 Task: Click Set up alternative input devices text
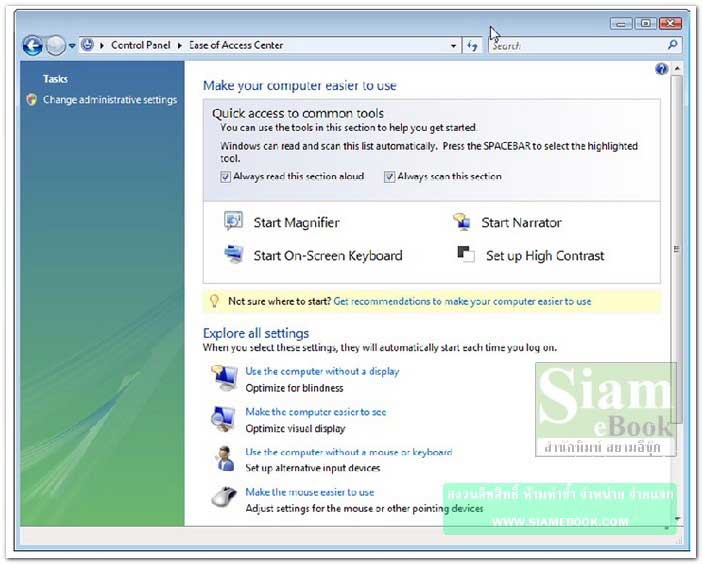(312, 468)
